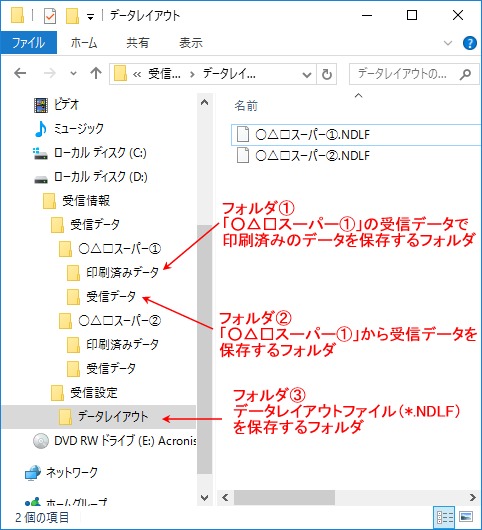The height and width of the screenshot is (530, 482).
Task: Expand the ribbon with the chevron
Action: [x=448, y=43]
